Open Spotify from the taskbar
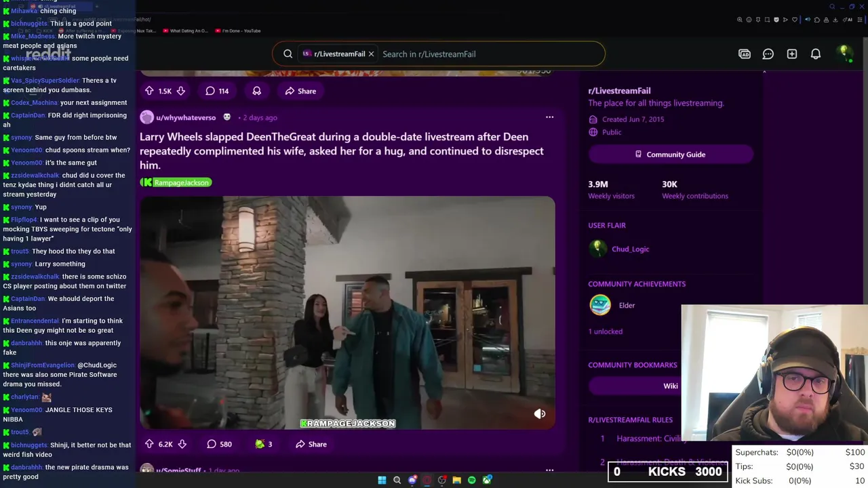 point(472,481)
